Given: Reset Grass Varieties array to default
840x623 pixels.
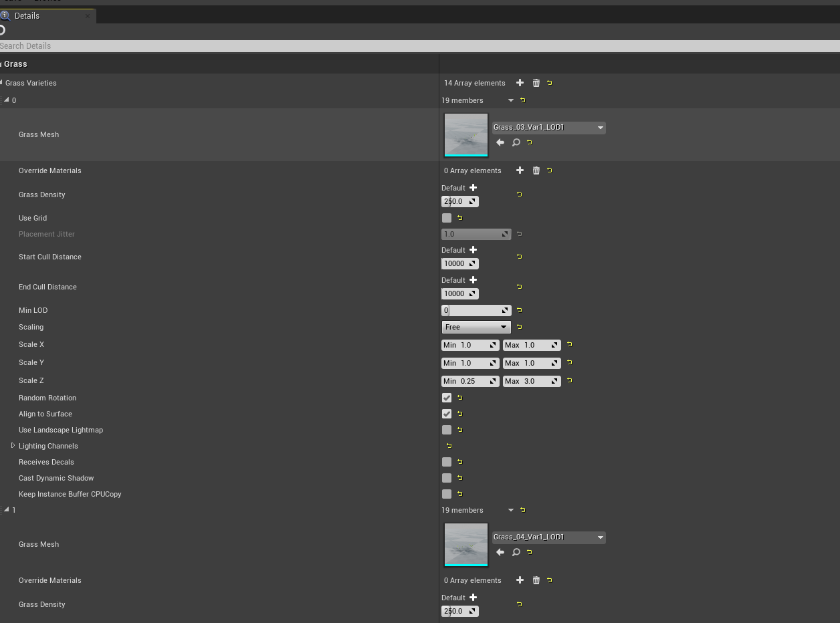Looking at the screenshot, I should [550, 83].
